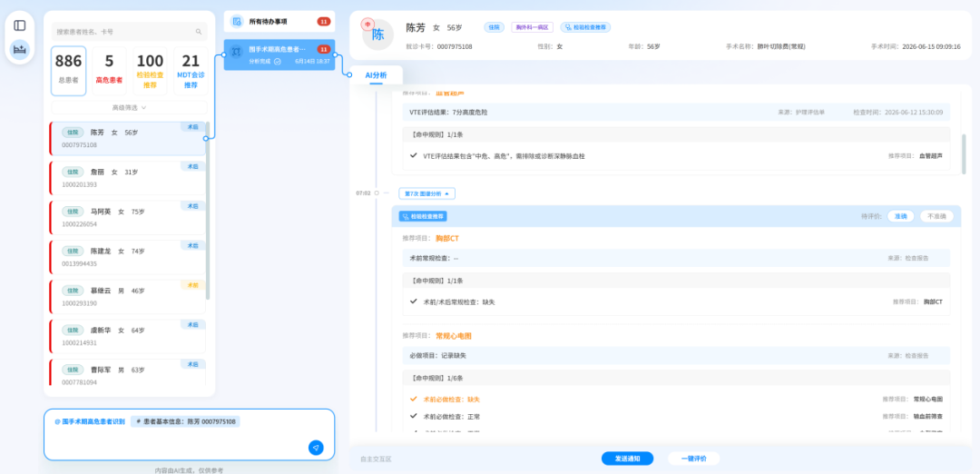Click the red 中 risk badge on avatar

367,24
